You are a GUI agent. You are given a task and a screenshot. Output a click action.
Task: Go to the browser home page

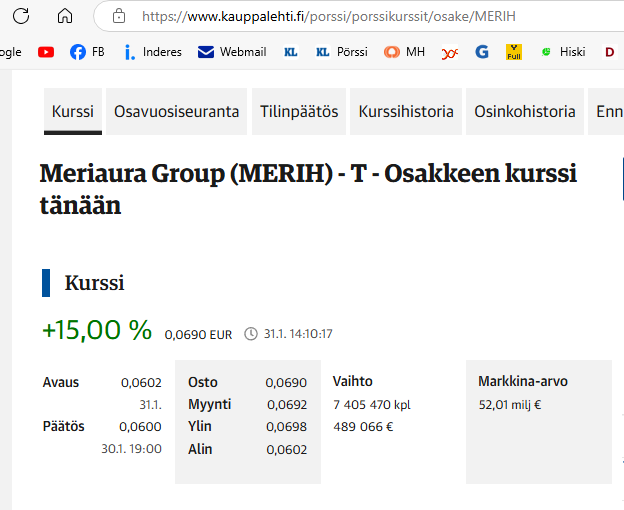pos(65,16)
